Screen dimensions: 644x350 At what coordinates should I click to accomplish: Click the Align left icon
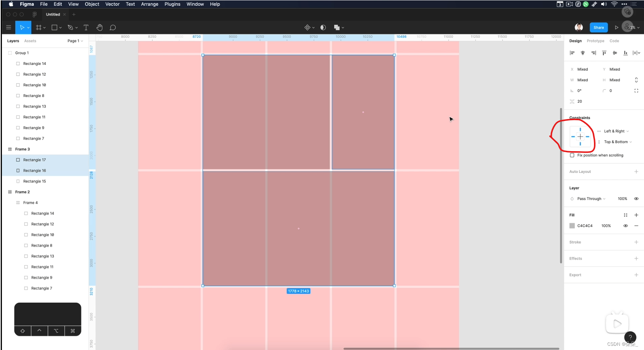tap(572, 53)
